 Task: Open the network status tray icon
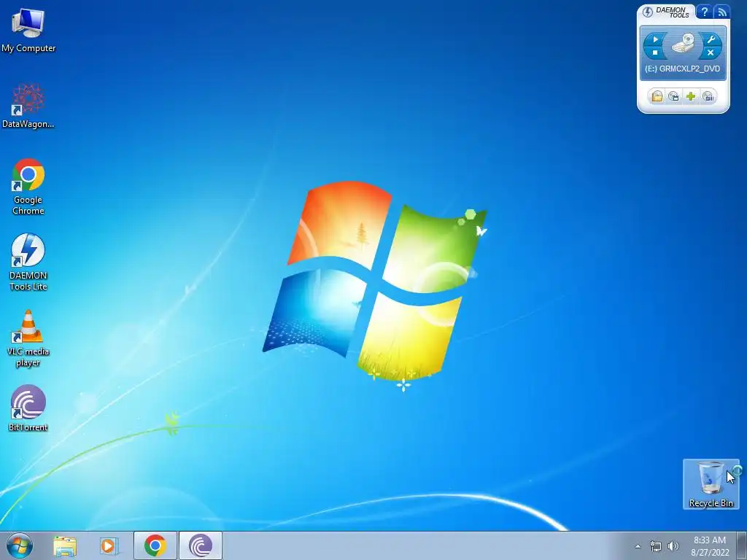point(656,546)
